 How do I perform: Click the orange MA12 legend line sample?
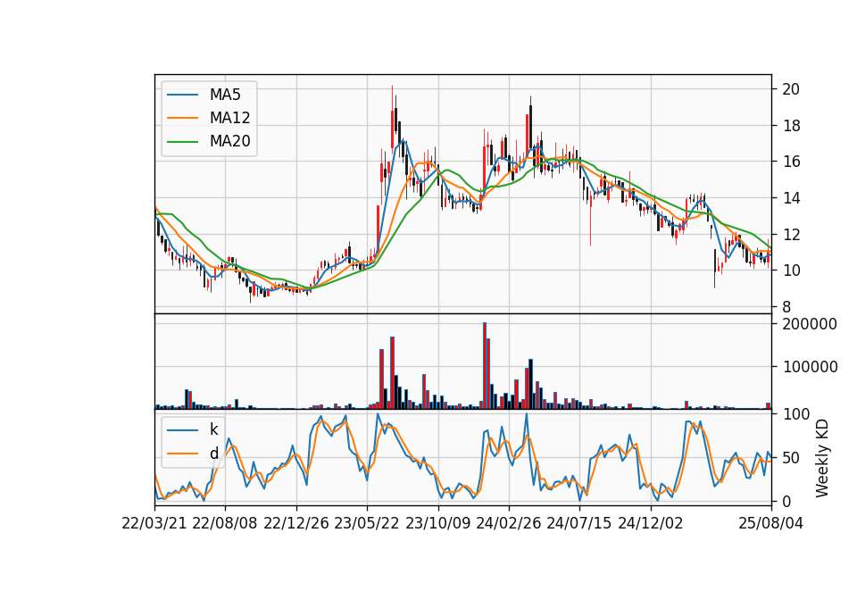coord(182,118)
